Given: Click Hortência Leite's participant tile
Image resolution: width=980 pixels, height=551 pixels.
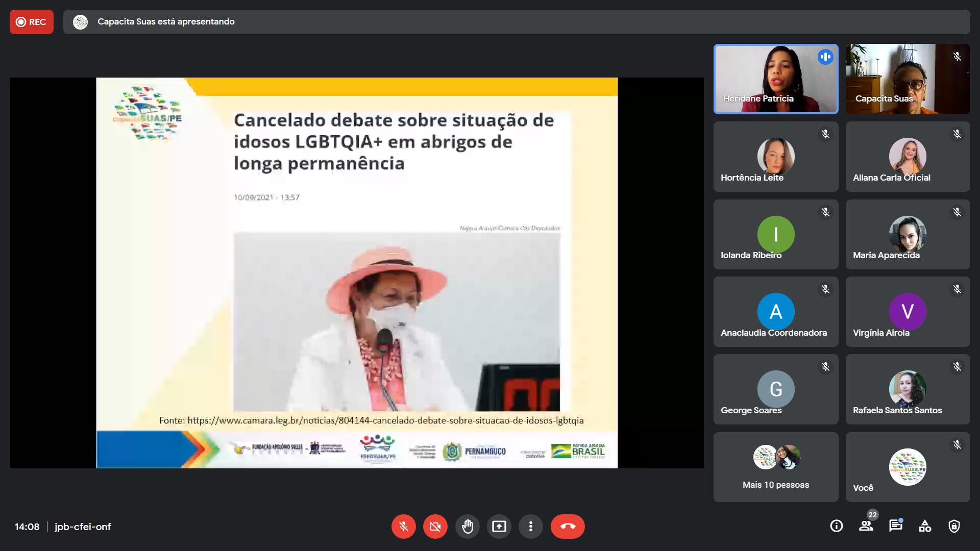Looking at the screenshot, I should [775, 157].
